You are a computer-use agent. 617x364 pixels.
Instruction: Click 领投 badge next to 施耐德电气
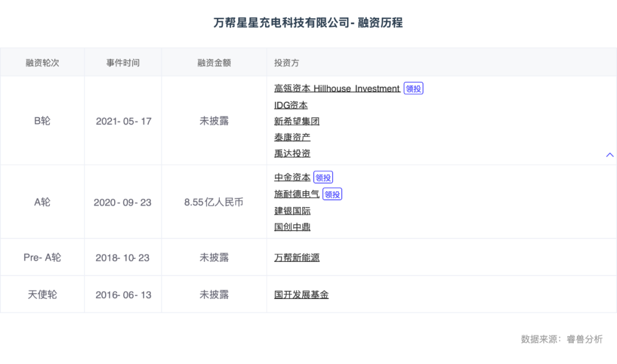click(x=332, y=194)
